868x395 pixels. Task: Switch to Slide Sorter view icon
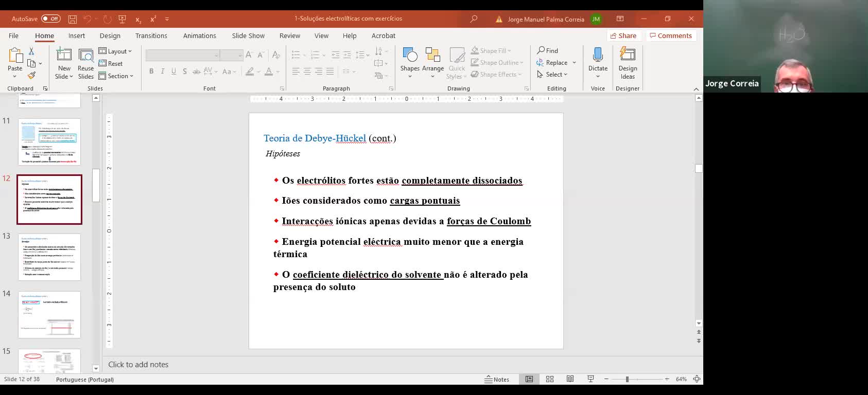[549, 379]
